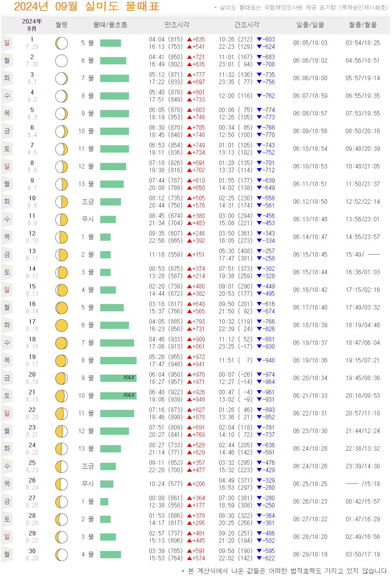This screenshot has height=579, width=392.
Task: Click the '2024年 9月' header cell
Action: tap(32, 25)
